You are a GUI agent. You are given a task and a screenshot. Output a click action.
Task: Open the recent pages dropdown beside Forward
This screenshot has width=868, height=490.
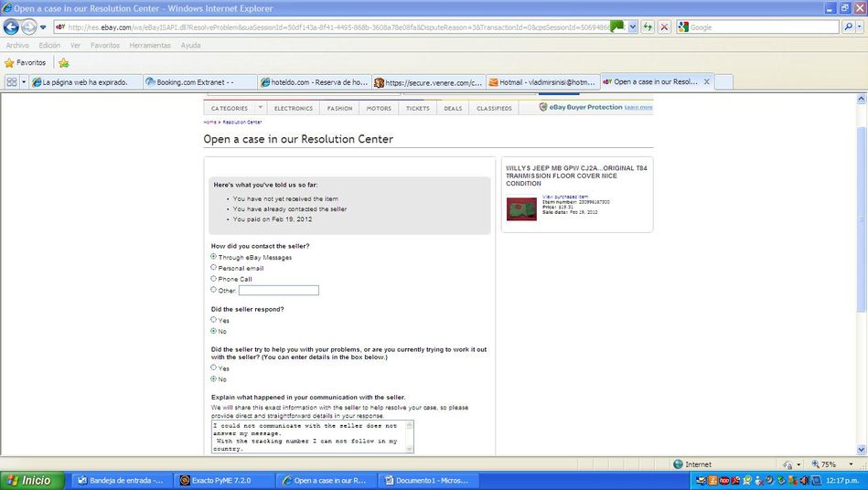pos(43,27)
